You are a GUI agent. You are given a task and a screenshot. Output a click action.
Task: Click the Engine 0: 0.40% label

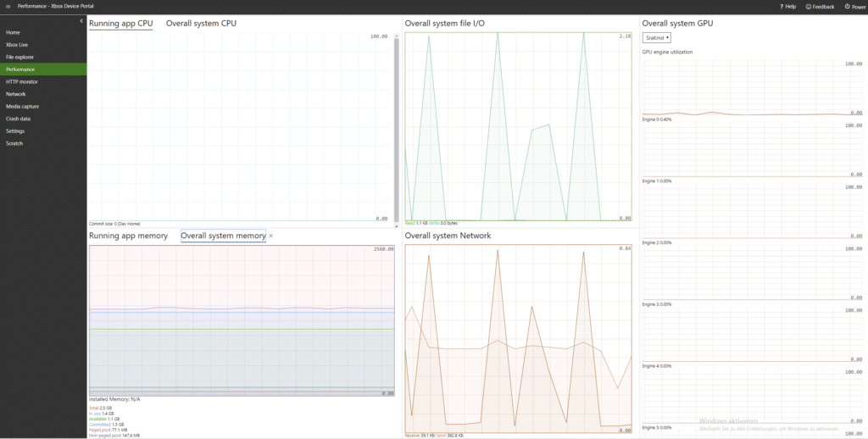click(657, 119)
